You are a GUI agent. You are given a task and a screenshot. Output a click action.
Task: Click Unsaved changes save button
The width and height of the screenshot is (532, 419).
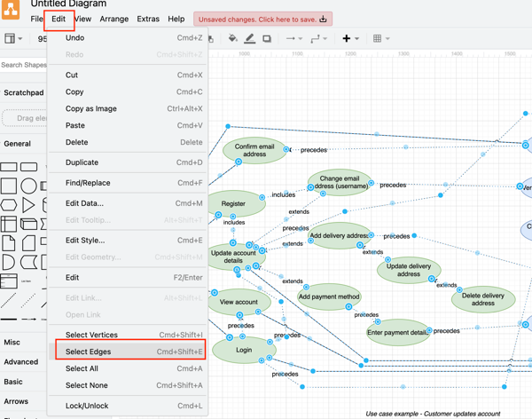[x=262, y=20]
